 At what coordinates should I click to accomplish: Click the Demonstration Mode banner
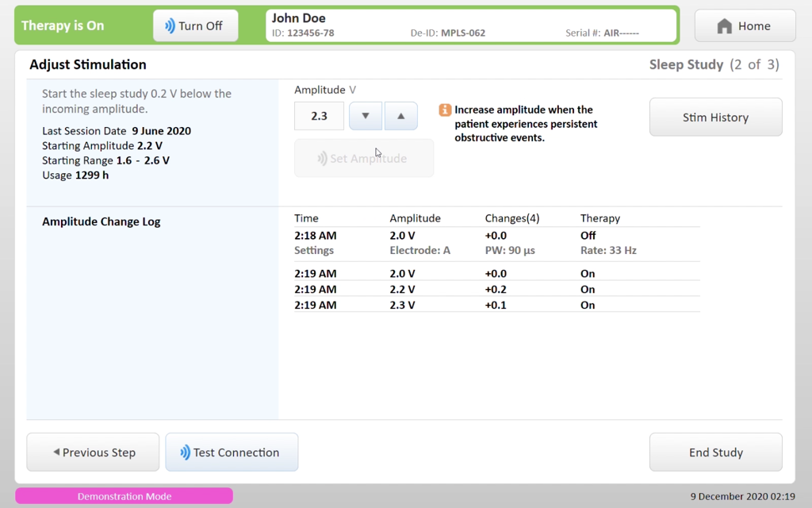[124, 496]
